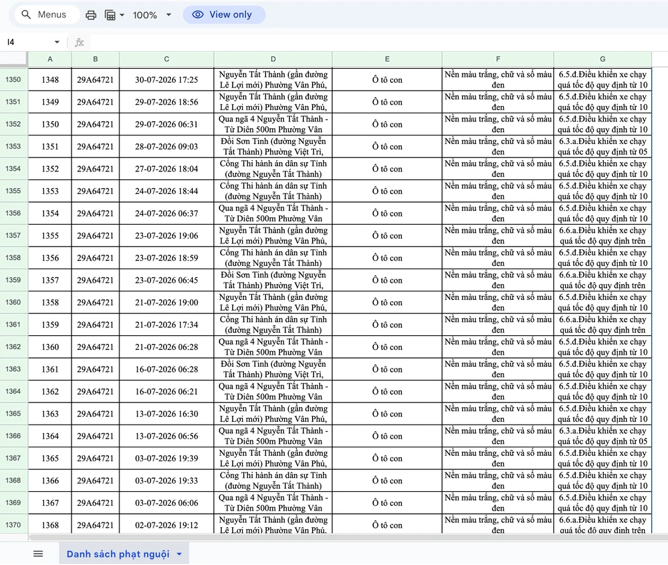The image size is (668, 565).
Task: Select column G header
Action: point(602,59)
